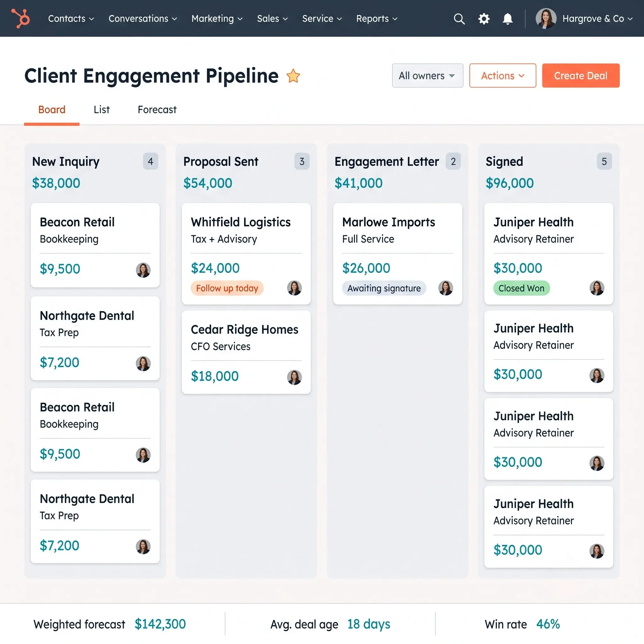Open the notifications bell

[507, 19]
